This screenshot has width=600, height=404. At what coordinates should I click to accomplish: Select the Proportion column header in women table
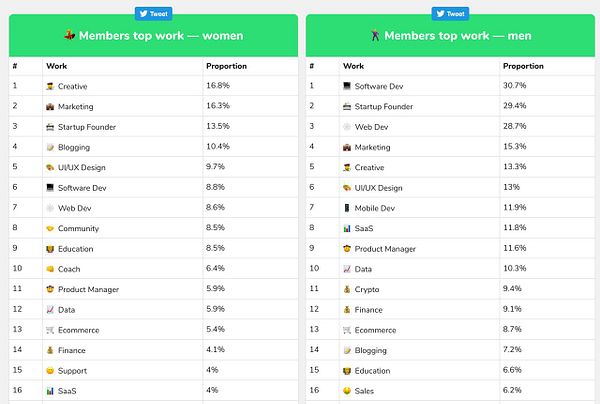pos(227,66)
